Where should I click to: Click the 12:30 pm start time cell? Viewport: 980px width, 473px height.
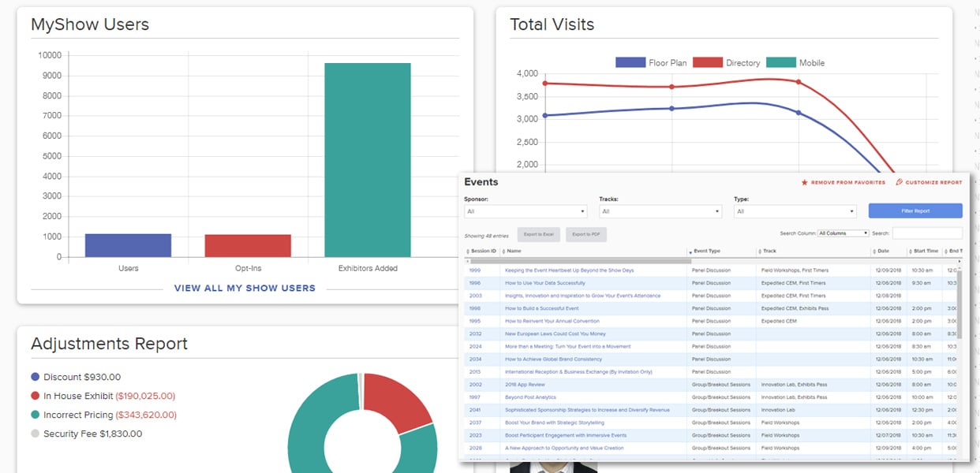(922, 410)
